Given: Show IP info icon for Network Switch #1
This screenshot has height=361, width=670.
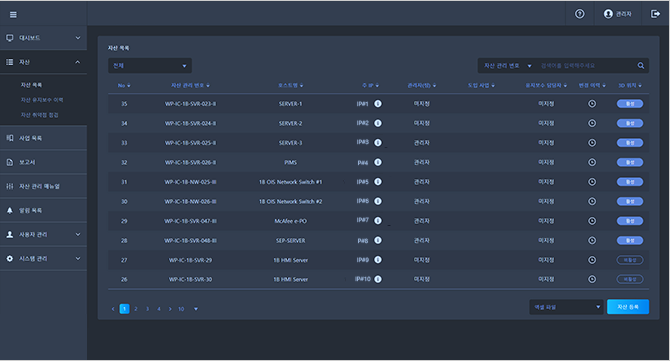Looking at the screenshot, I should click(x=378, y=182).
